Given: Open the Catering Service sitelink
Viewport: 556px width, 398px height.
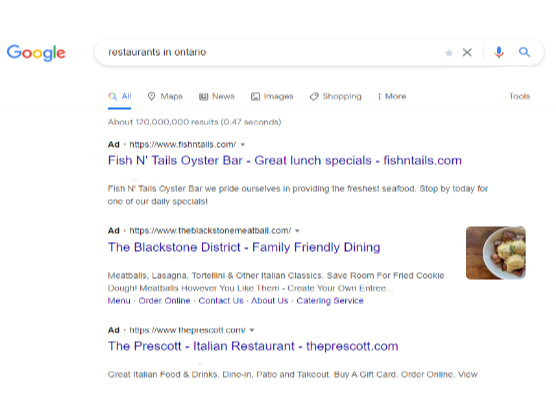Looking at the screenshot, I should (x=330, y=301).
